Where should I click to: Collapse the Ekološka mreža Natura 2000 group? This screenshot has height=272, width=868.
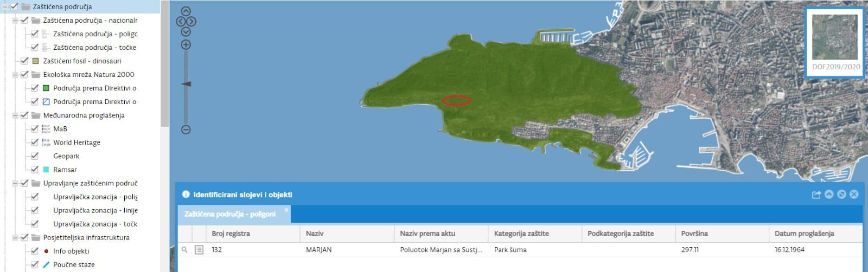point(15,75)
